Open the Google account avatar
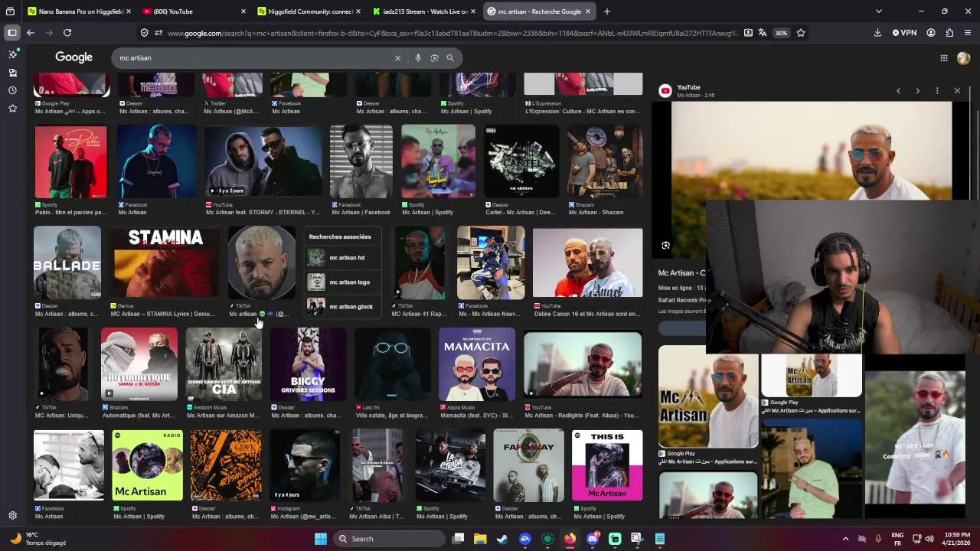Image resolution: width=980 pixels, height=551 pixels. [963, 58]
